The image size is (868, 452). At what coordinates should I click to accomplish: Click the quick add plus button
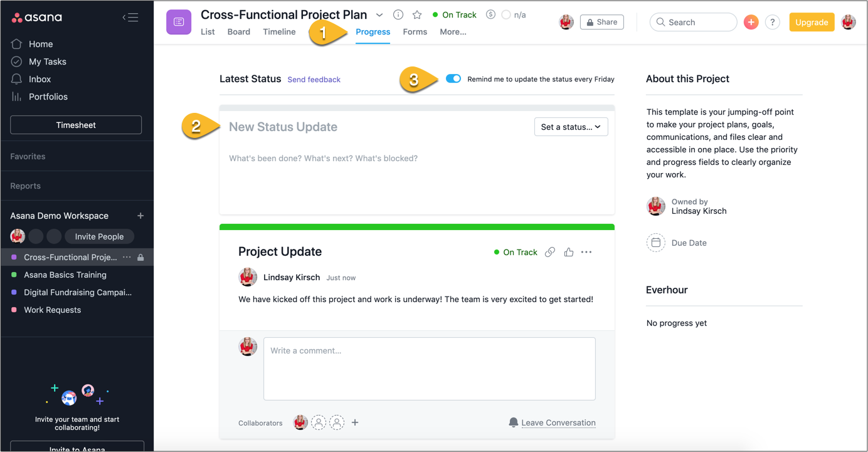click(x=751, y=22)
